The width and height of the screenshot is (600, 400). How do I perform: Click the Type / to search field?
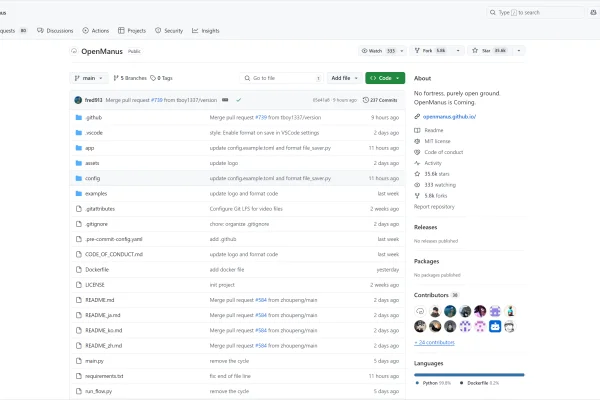(535, 13)
